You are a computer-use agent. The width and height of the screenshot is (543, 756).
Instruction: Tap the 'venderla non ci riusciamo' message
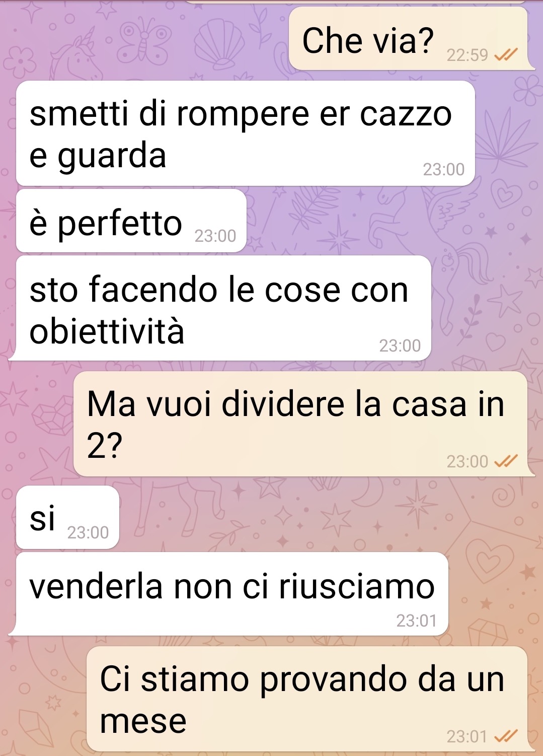coord(232,594)
